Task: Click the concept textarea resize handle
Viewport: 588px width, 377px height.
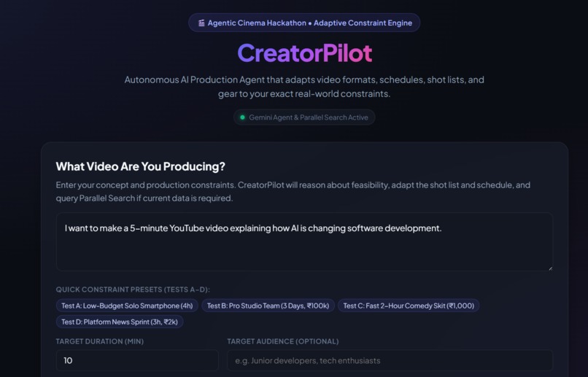Action: [x=550, y=268]
